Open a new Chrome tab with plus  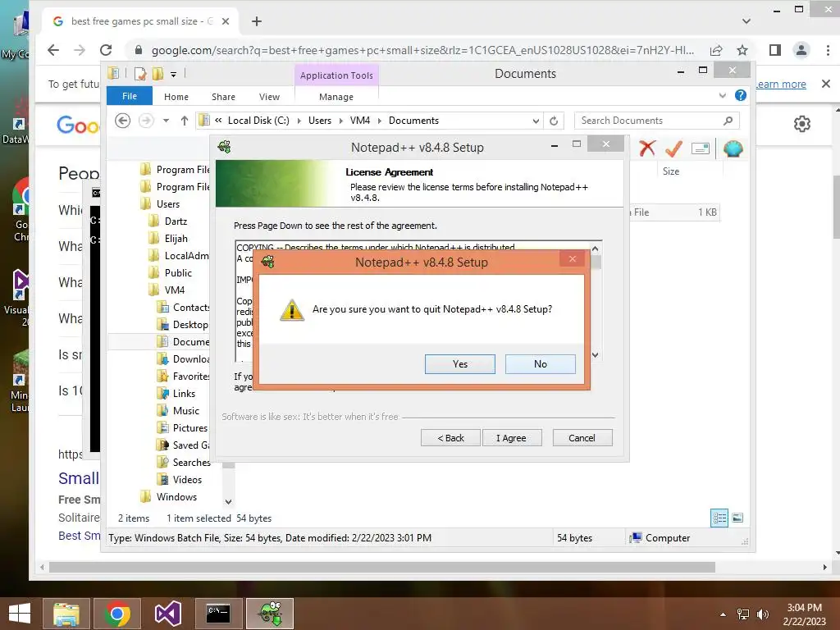(257, 21)
